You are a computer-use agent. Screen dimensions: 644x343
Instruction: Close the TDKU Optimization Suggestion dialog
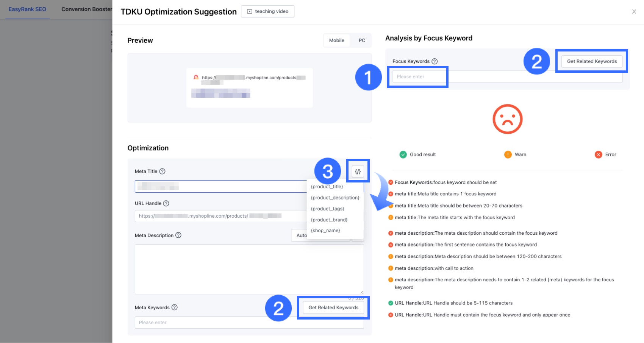634,12
